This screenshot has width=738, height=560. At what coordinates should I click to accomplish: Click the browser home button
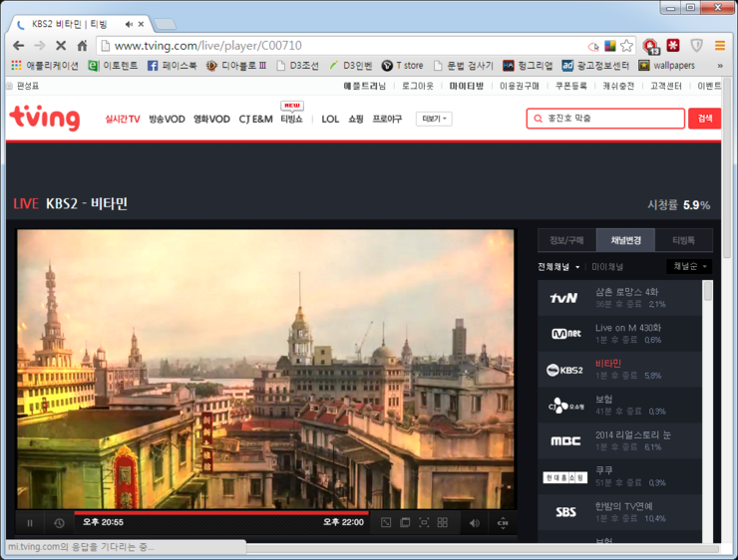pyautogui.click(x=83, y=46)
